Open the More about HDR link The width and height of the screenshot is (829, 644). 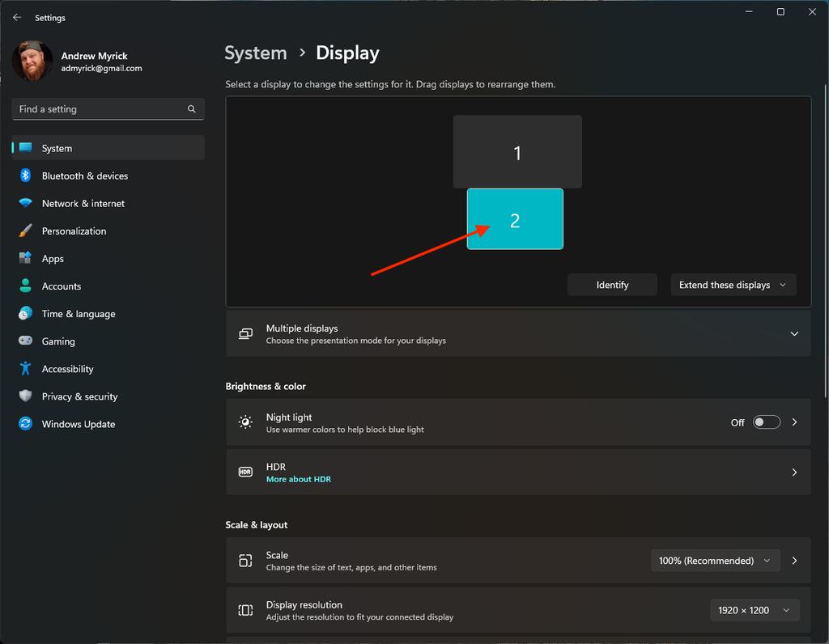click(x=298, y=479)
